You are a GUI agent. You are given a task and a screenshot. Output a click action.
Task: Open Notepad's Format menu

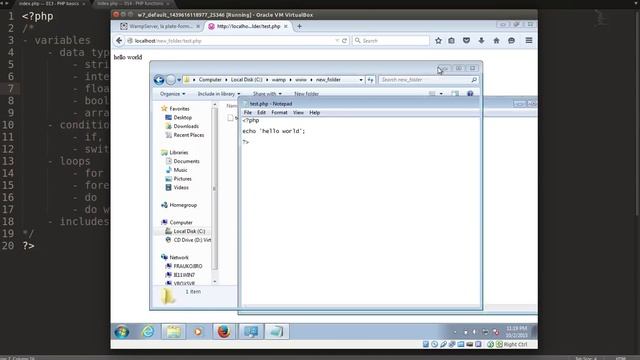(x=279, y=113)
